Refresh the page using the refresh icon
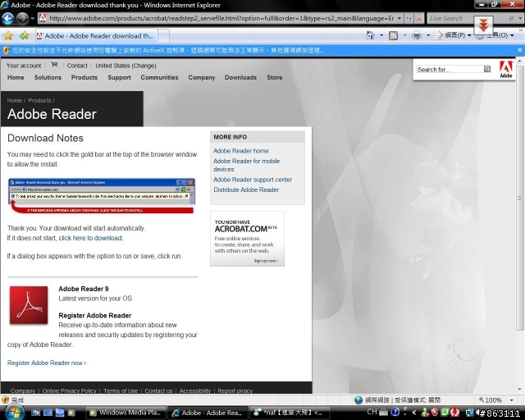525x420 pixels. 409,18
